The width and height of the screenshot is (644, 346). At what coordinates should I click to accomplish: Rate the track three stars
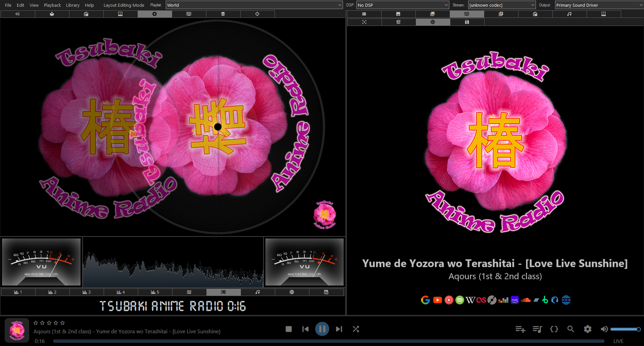click(x=49, y=323)
